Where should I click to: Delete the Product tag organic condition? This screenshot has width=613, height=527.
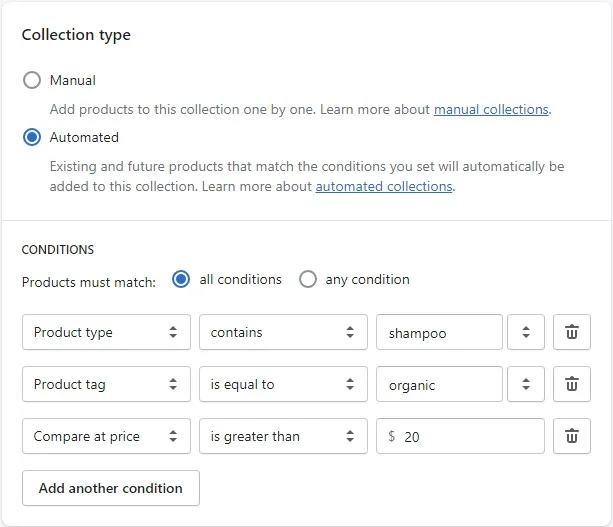pos(571,384)
